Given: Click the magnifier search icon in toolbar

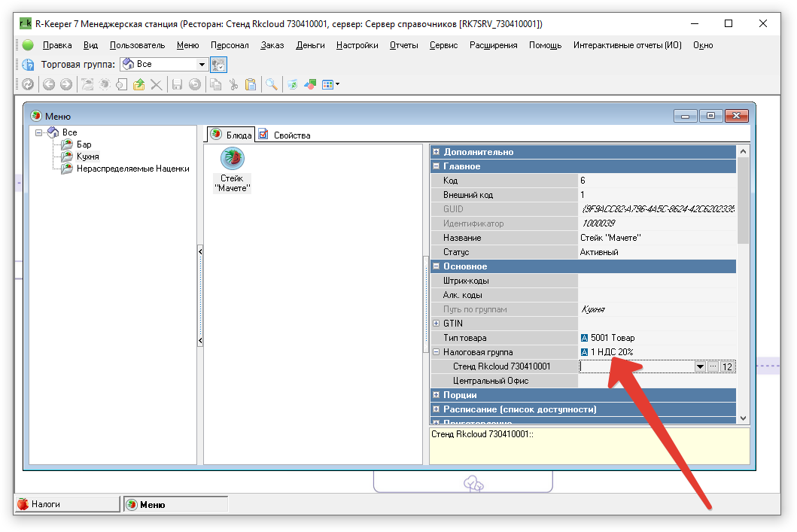Looking at the screenshot, I should 271,84.
